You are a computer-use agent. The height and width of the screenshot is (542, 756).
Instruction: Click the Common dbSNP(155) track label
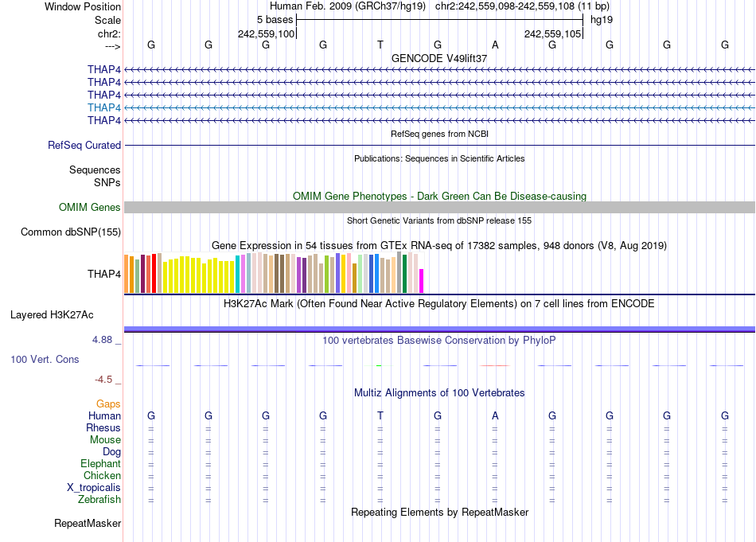[x=70, y=232]
